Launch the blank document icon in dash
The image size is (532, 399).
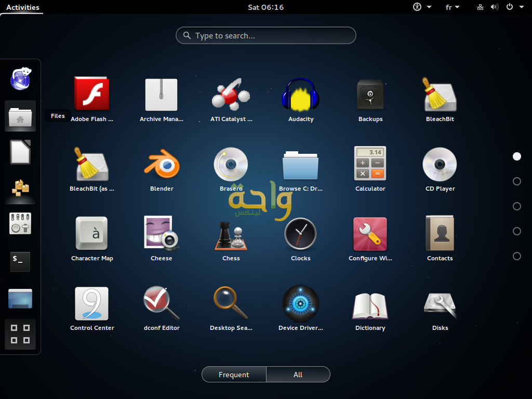20,152
